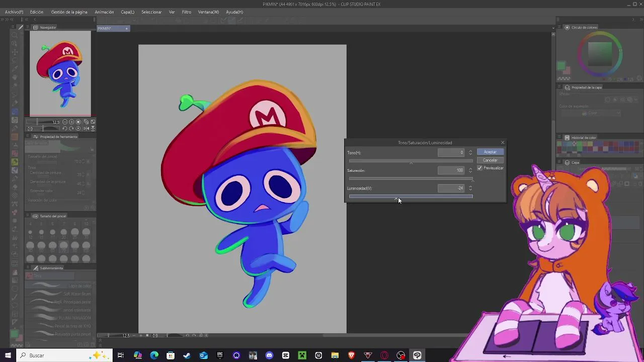
Task: Open the Gestión de la página menu
Action: click(x=69, y=12)
